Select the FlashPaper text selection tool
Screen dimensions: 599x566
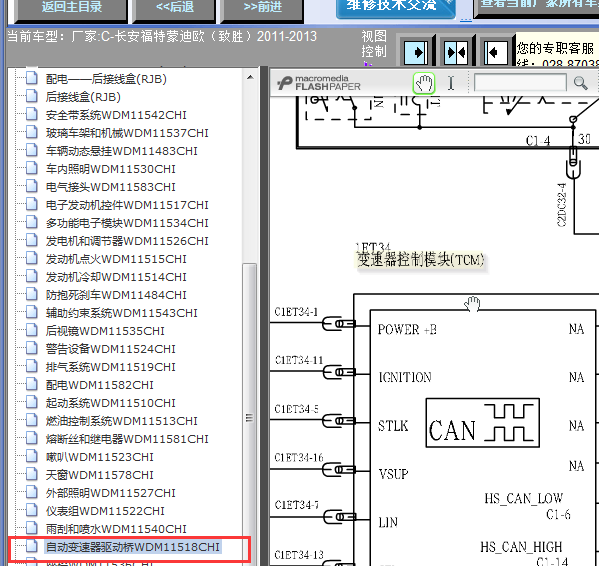pyautogui.click(x=451, y=83)
